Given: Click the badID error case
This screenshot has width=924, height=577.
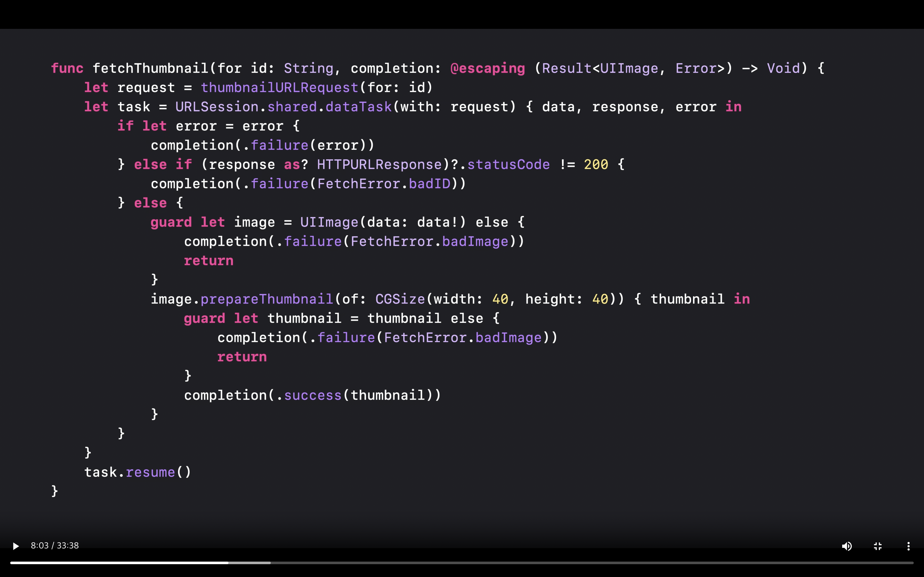Looking at the screenshot, I should [x=430, y=184].
